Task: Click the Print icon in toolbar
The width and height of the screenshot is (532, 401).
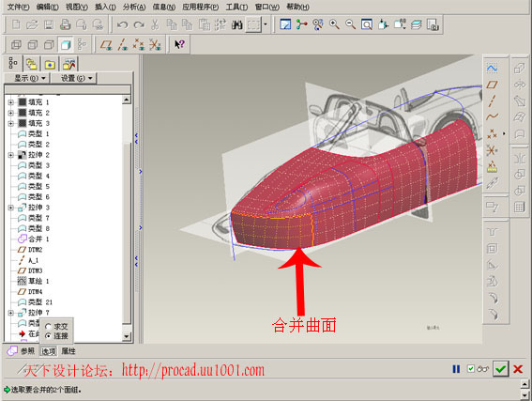Action: (x=65, y=24)
